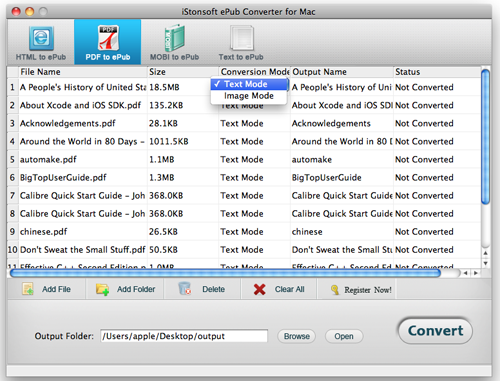
Task: Click the Delete trash icon
Action: pyautogui.click(x=185, y=289)
